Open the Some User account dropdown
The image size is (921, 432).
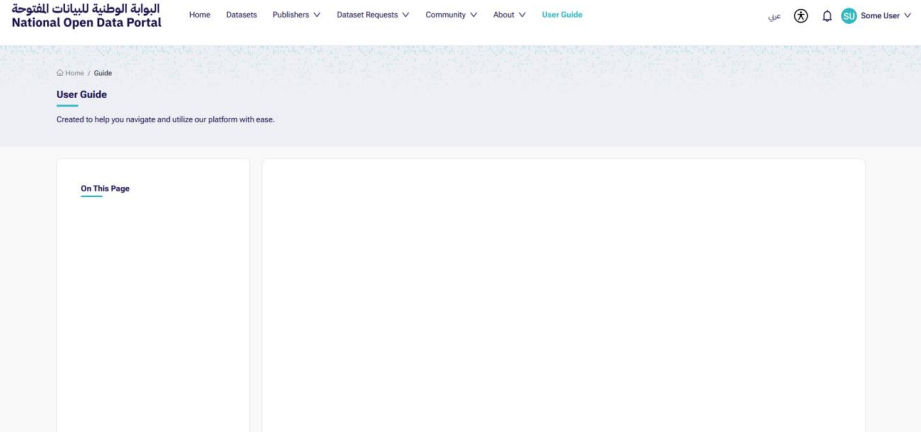click(x=882, y=15)
